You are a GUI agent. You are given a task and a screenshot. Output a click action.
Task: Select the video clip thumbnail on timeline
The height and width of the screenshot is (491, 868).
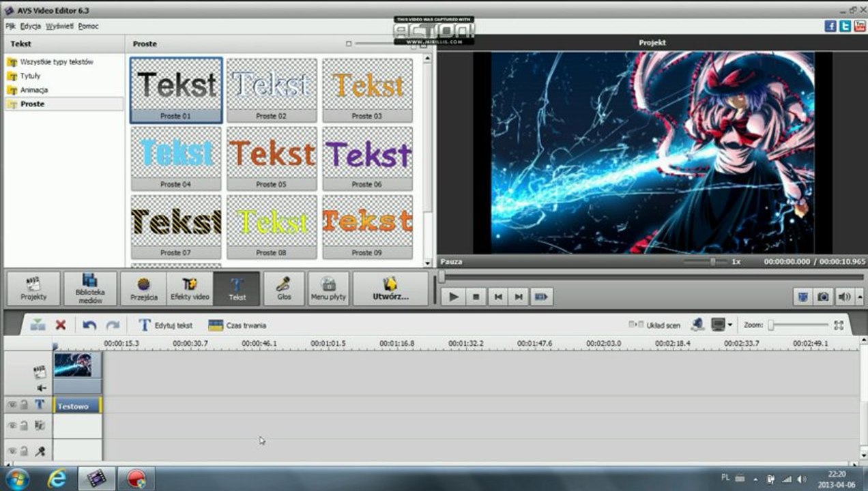click(x=78, y=366)
